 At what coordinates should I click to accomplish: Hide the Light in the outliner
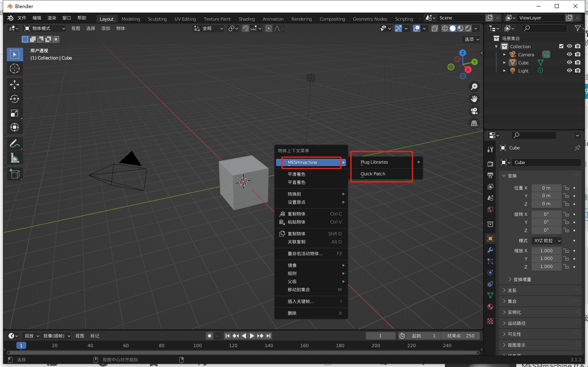(569, 70)
